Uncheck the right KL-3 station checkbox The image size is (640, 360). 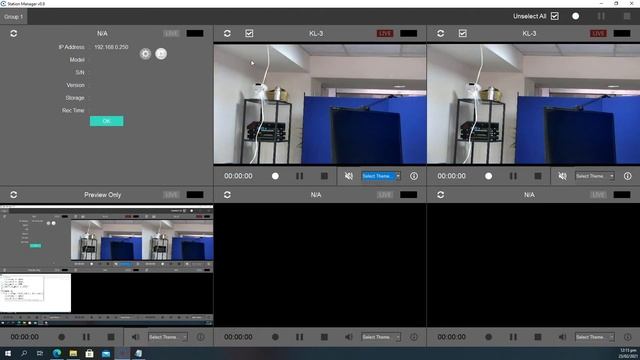(462, 33)
